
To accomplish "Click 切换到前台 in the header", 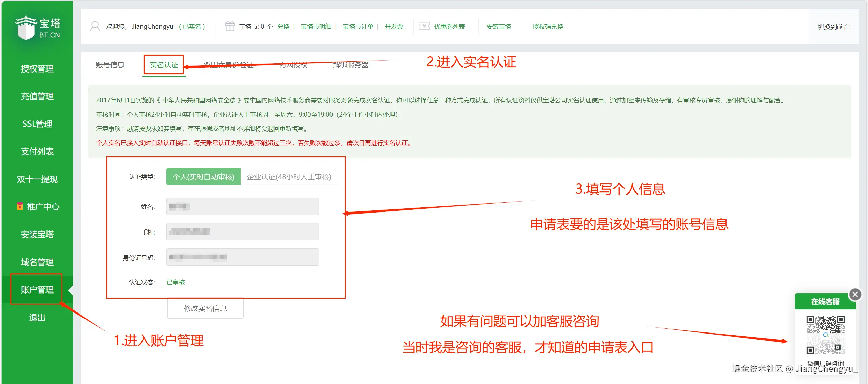I will (833, 27).
